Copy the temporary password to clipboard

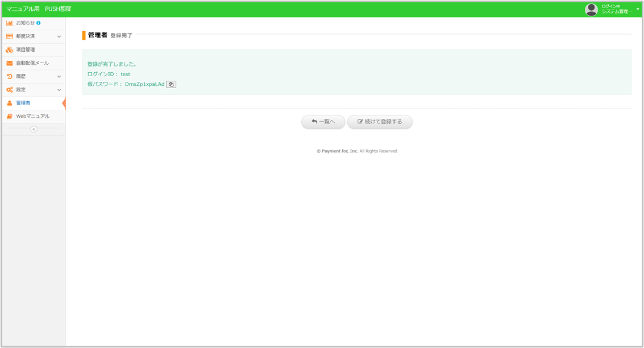point(171,84)
